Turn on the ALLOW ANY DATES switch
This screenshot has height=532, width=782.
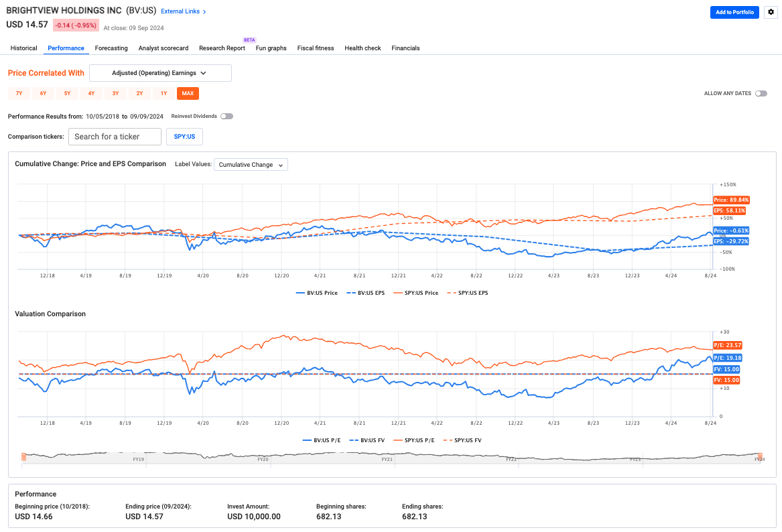coord(761,93)
